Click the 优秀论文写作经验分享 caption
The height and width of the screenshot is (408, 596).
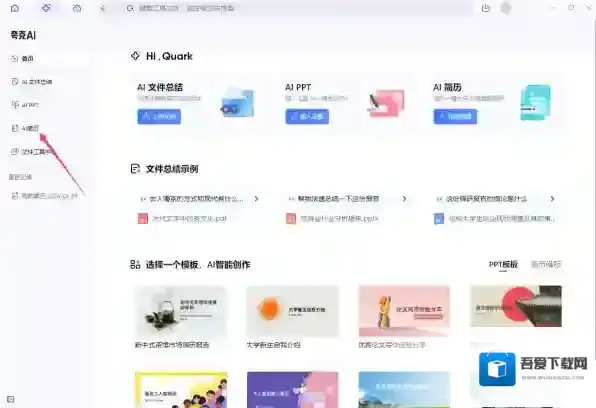point(392,345)
